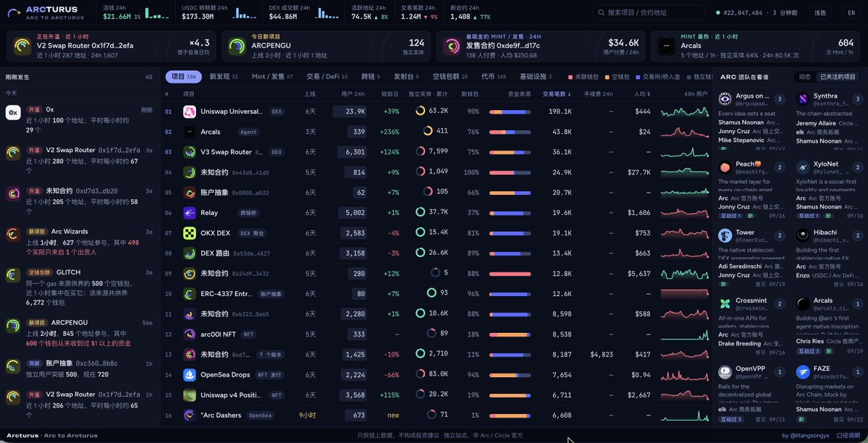Sort by 人均 $ column header
Screen dimensions: 868x443
click(641, 94)
